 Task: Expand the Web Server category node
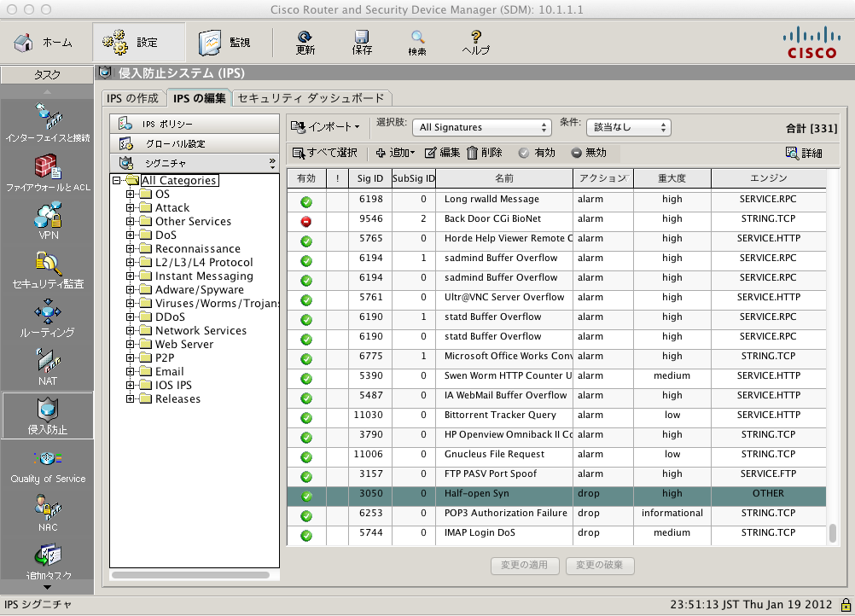tap(130, 344)
